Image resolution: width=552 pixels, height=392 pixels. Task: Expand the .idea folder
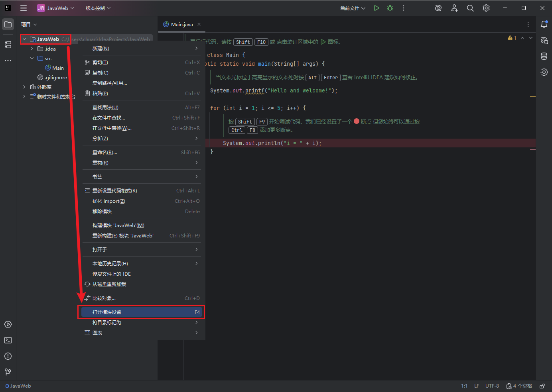32,49
